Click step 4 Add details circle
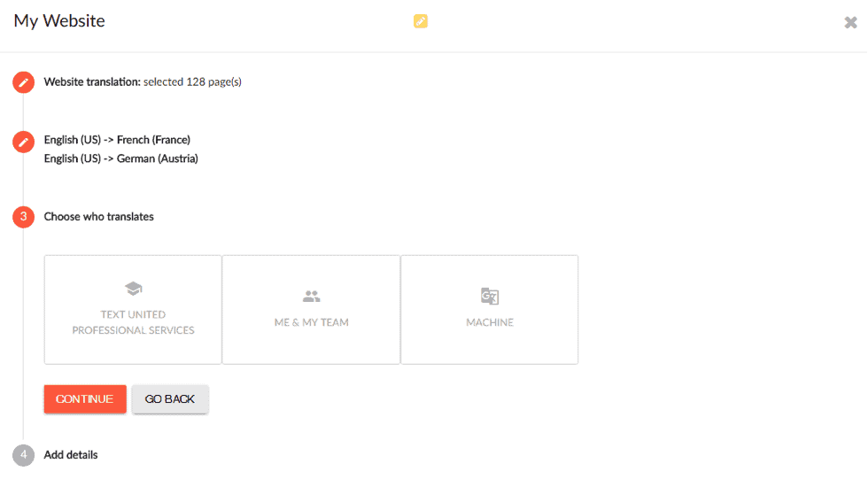 [23, 455]
